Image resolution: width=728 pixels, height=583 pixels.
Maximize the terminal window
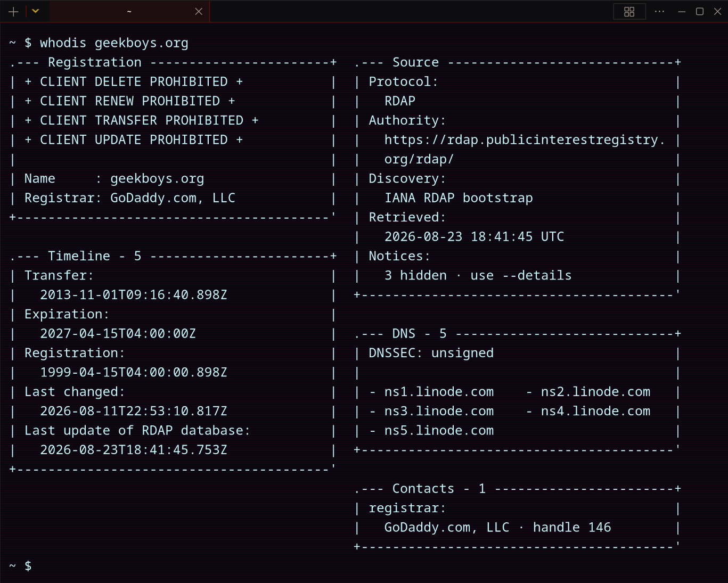click(x=700, y=11)
